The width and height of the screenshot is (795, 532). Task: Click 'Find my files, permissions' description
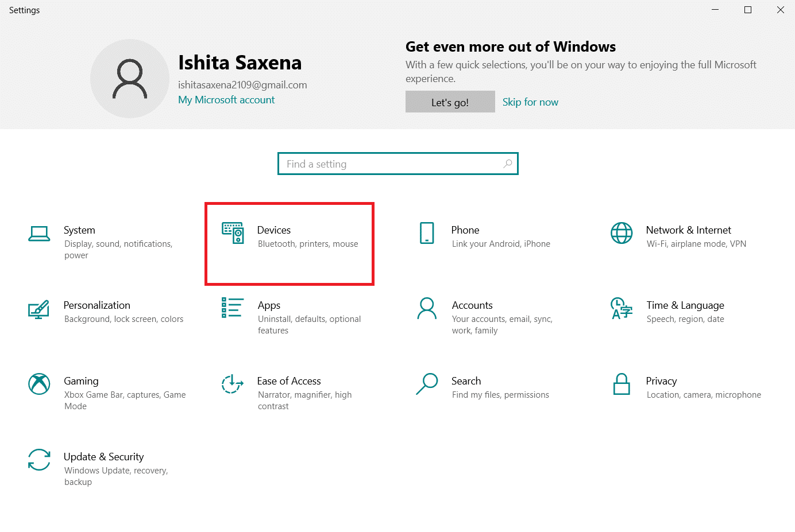pos(500,395)
